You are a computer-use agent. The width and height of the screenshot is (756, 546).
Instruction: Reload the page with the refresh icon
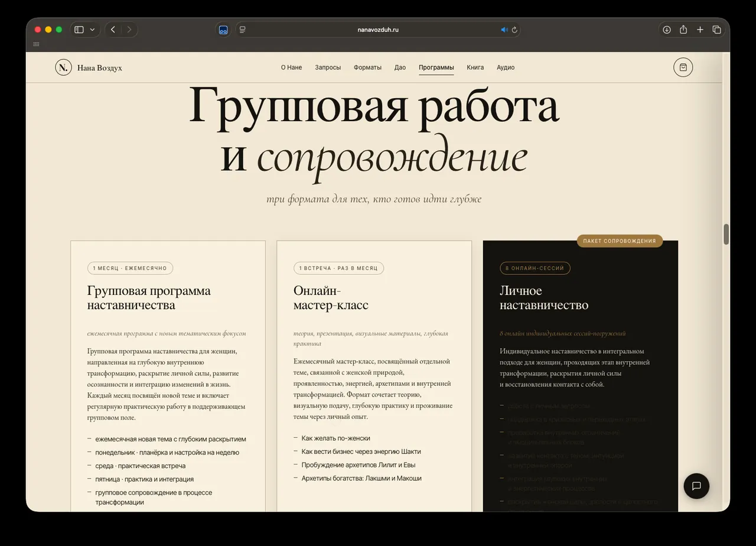514,30
